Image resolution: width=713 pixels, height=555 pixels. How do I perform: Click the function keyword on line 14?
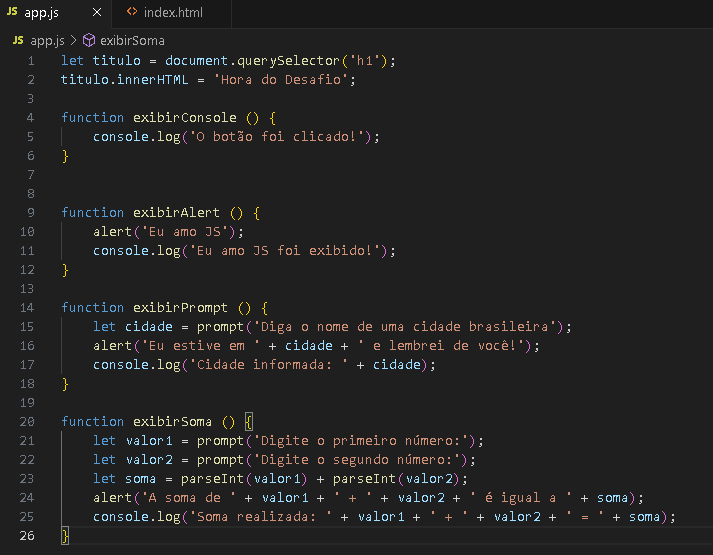tap(92, 308)
